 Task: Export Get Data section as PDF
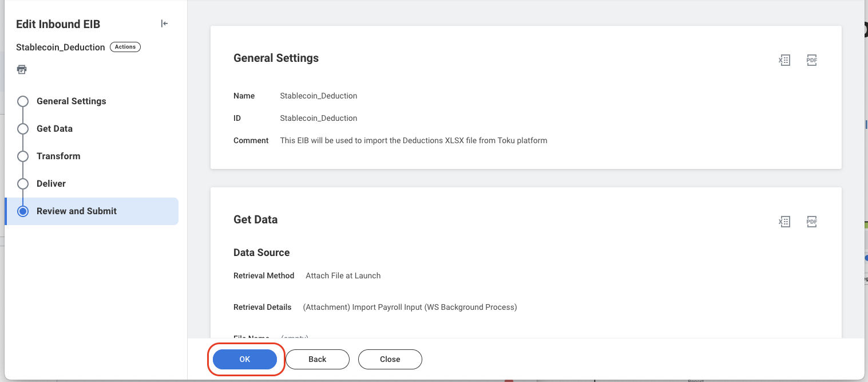[811, 222]
